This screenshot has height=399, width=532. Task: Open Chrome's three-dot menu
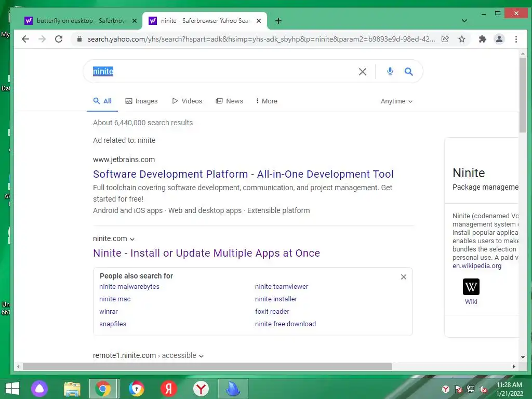[x=516, y=39]
